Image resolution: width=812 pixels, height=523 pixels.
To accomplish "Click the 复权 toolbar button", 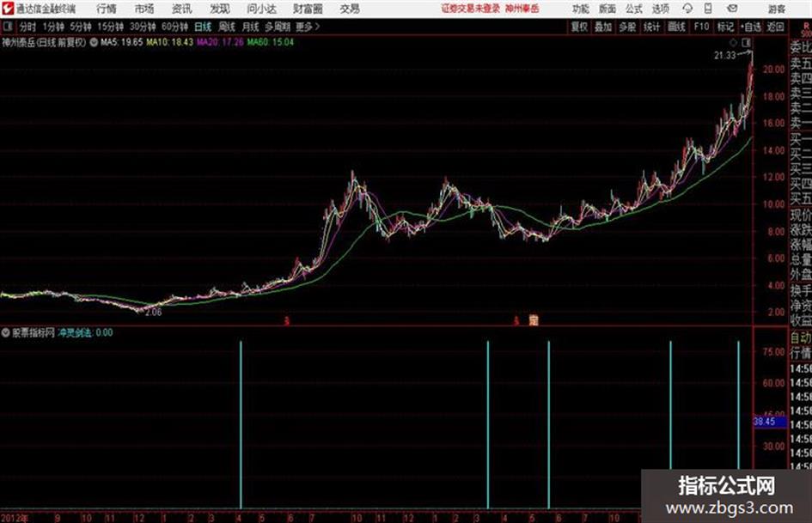I will (579, 27).
